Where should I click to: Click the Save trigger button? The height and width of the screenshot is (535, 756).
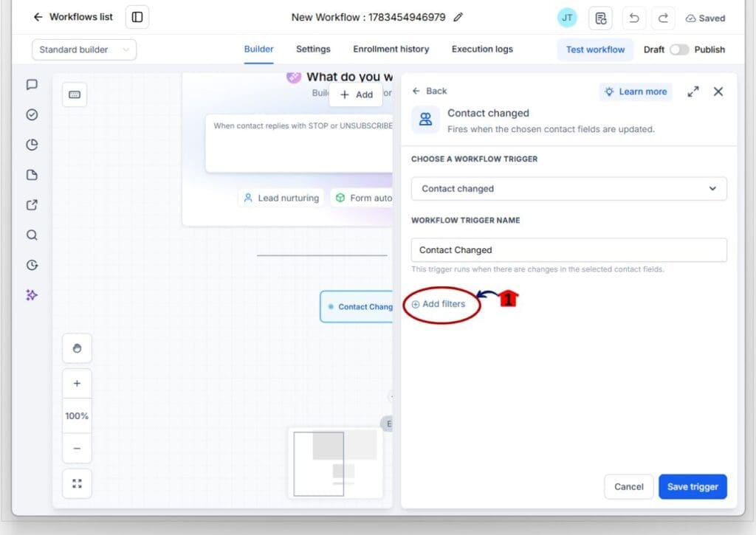tap(693, 487)
